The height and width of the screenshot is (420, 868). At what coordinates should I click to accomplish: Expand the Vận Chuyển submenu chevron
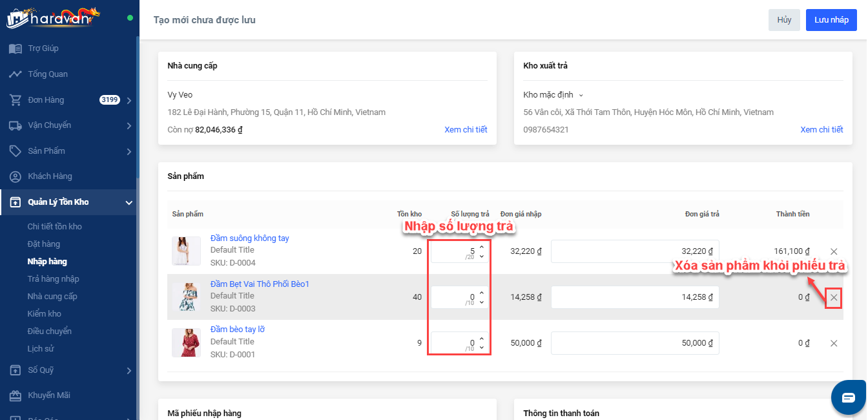[x=129, y=125]
